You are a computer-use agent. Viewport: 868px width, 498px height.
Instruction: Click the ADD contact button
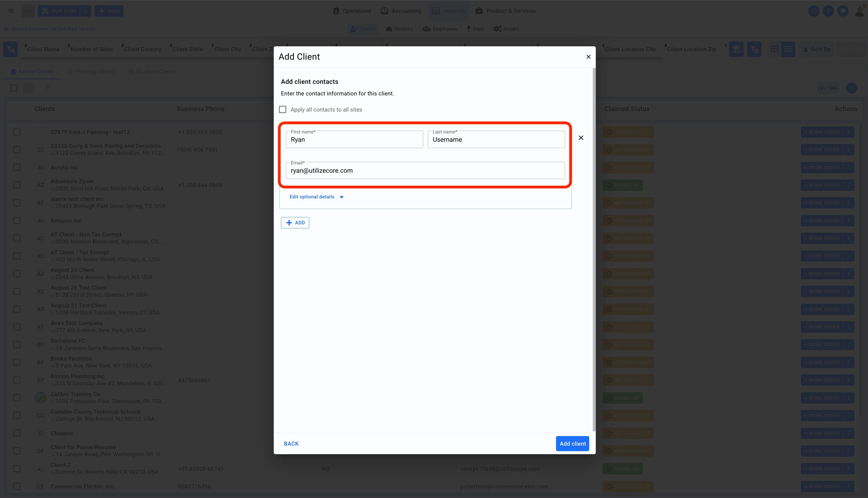click(x=295, y=223)
